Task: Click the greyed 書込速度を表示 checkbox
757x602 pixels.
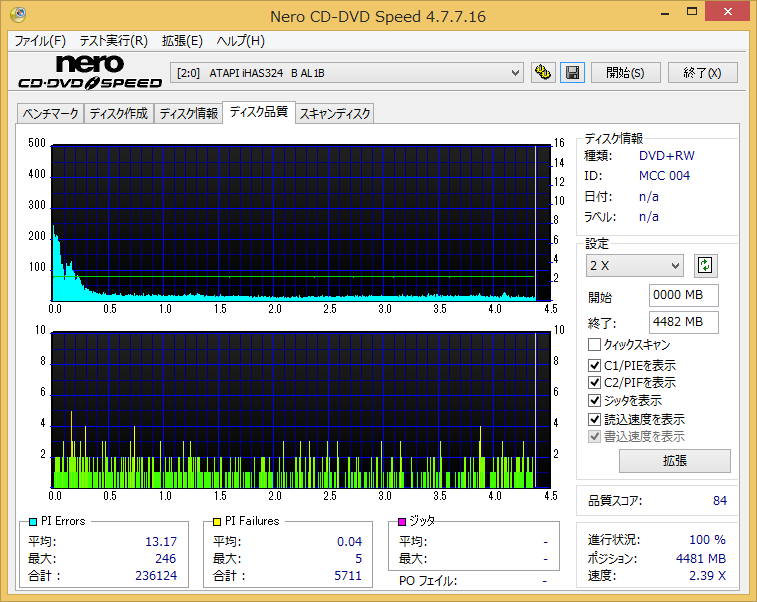Action: point(594,436)
